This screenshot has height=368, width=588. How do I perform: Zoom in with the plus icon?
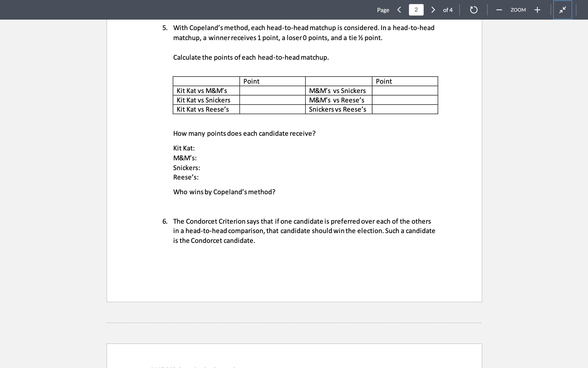537,10
